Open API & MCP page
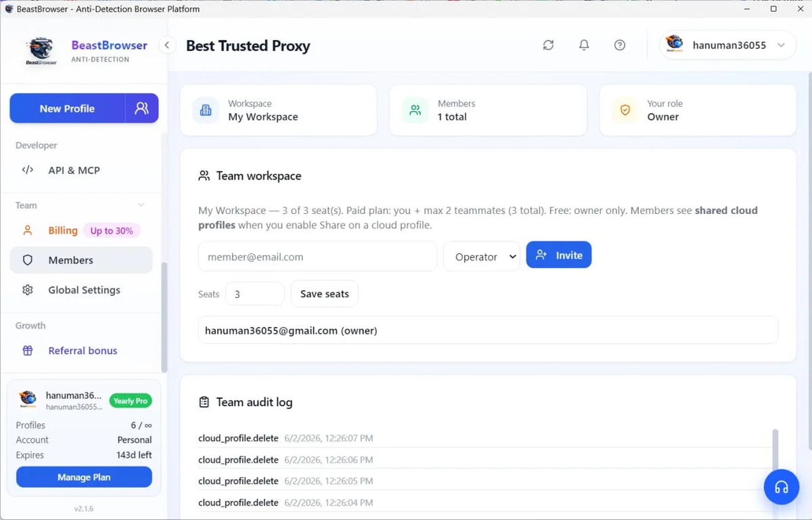The height and width of the screenshot is (520, 812). pos(81,170)
